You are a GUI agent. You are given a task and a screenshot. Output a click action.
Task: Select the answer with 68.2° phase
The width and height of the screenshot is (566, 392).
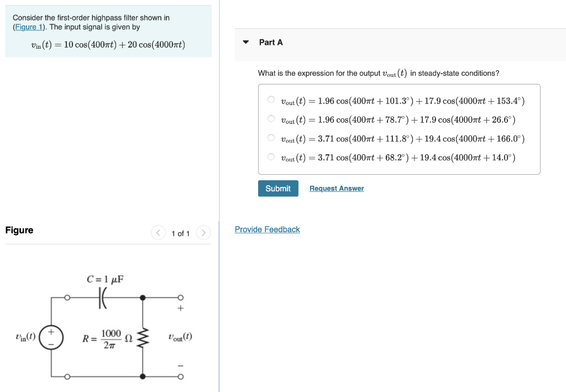click(x=271, y=157)
